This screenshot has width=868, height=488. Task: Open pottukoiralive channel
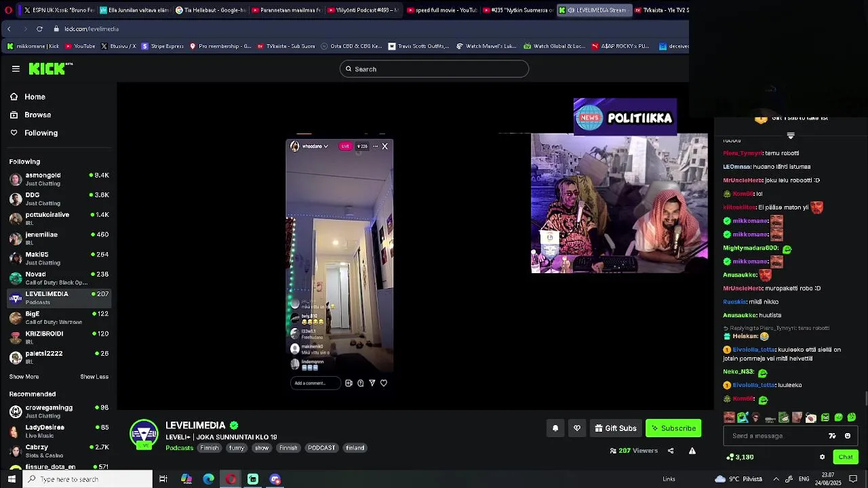point(59,218)
